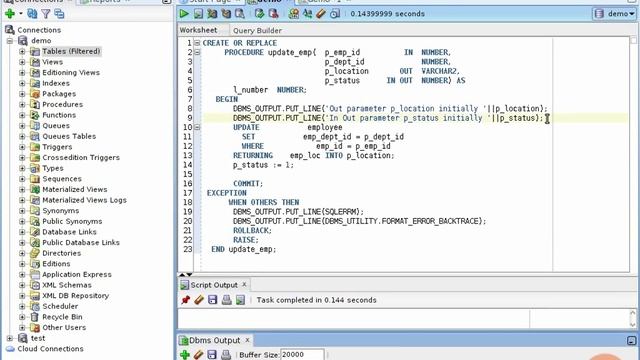
Task: Click the Commit icon in worksheet toolbar
Action: click(260, 14)
